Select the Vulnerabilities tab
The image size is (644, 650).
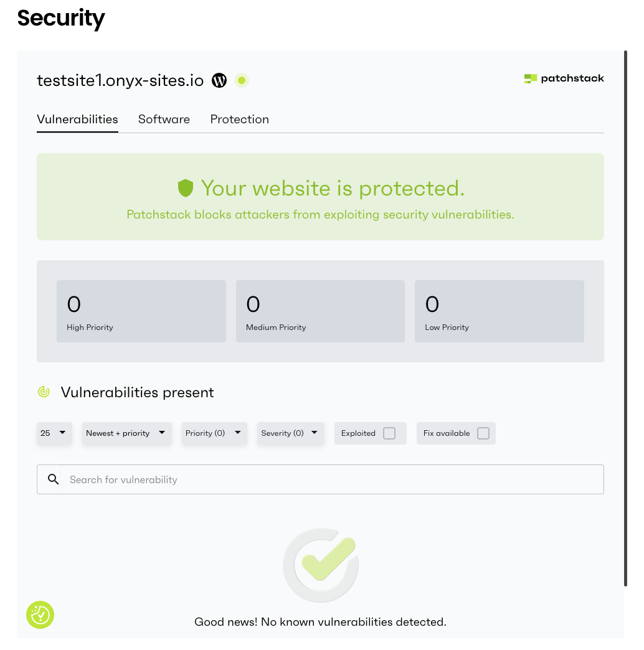click(77, 120)
